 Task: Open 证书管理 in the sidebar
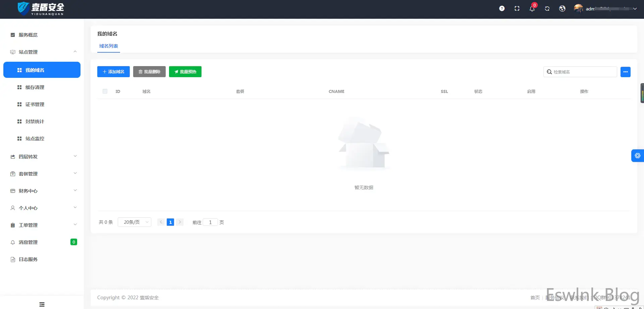(x=35, y=104)
